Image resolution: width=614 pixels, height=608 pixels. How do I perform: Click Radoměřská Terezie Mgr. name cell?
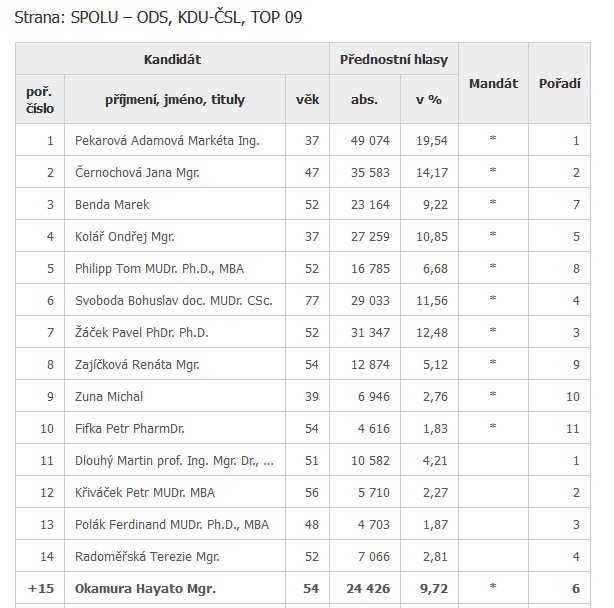[x=175, y=556]
